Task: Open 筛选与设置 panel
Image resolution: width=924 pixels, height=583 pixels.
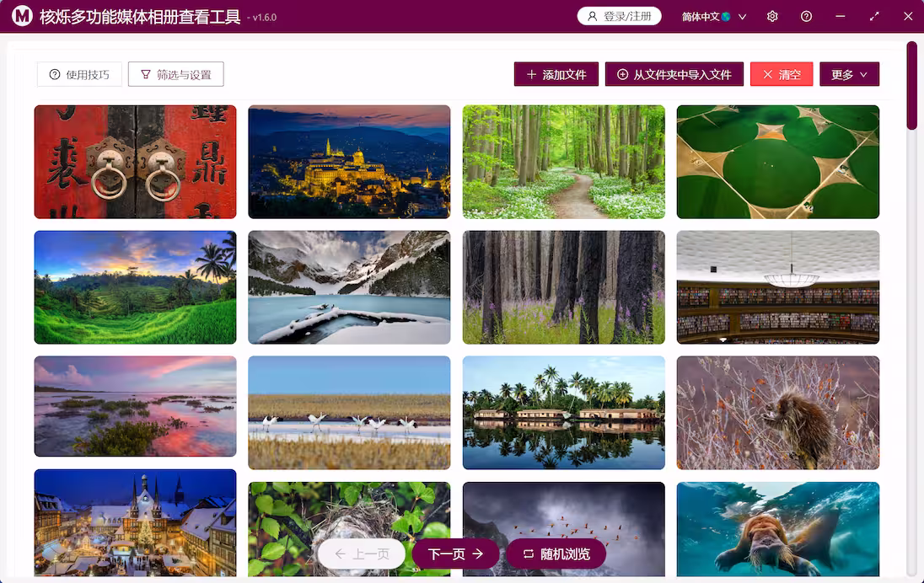Action: (x=175, y=74)
